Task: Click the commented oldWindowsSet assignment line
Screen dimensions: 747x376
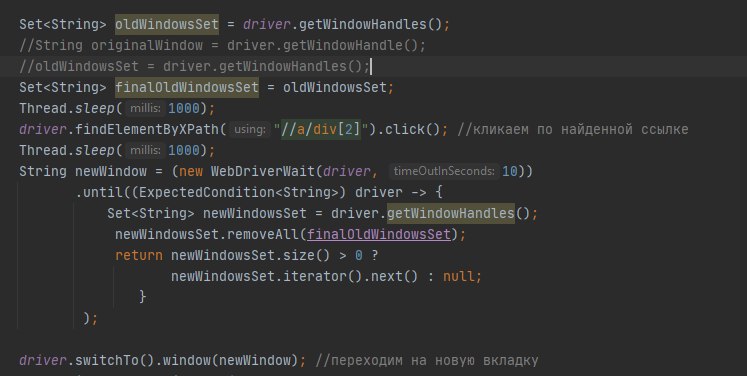Action: (194, 66)
